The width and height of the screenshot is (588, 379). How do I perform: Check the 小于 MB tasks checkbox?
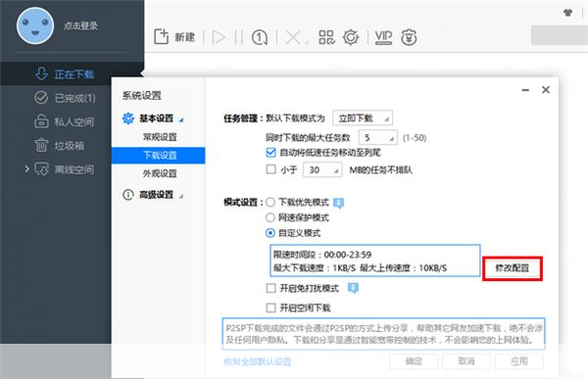click(x=270, y=169)
